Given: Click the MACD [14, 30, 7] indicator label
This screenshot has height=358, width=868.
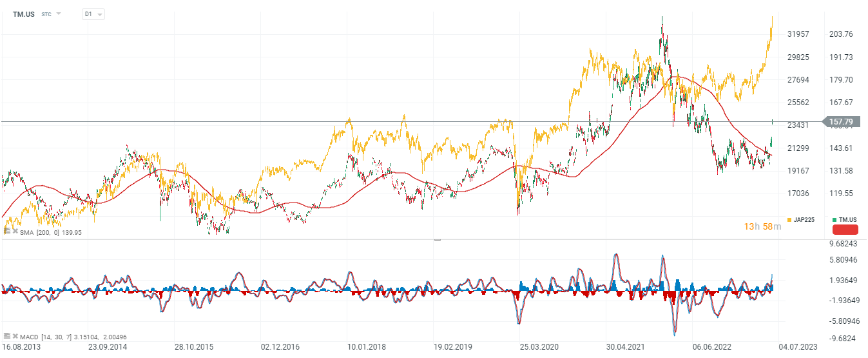Looking at the screenshot, I should [x=45, y=336].
